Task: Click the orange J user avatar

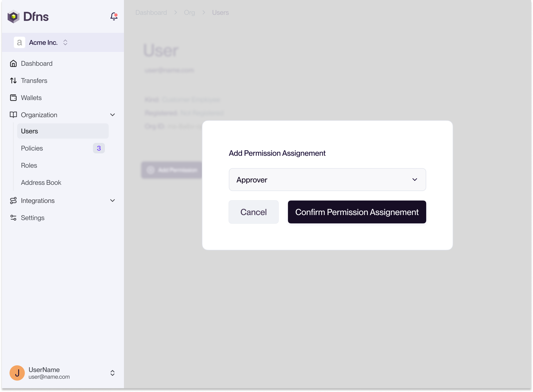Action: tap(17, 373)
